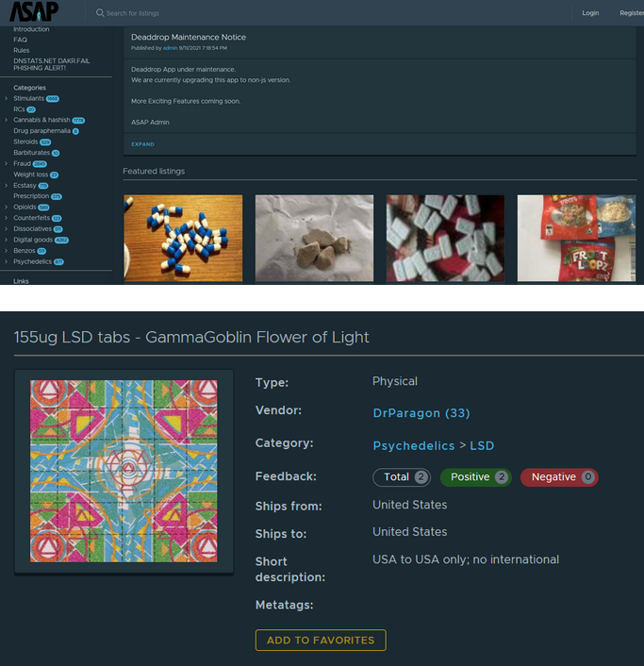Viewport: 644px width, 666px height.
Task: Open the LSD subcategory breadcrumb link
Action: point(482,445)
